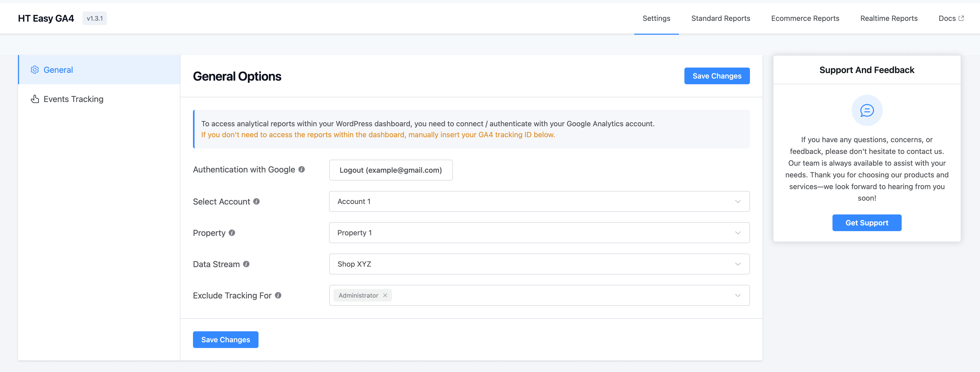Expand the Exclude Tracking For chevron

(x=738, y=295)
